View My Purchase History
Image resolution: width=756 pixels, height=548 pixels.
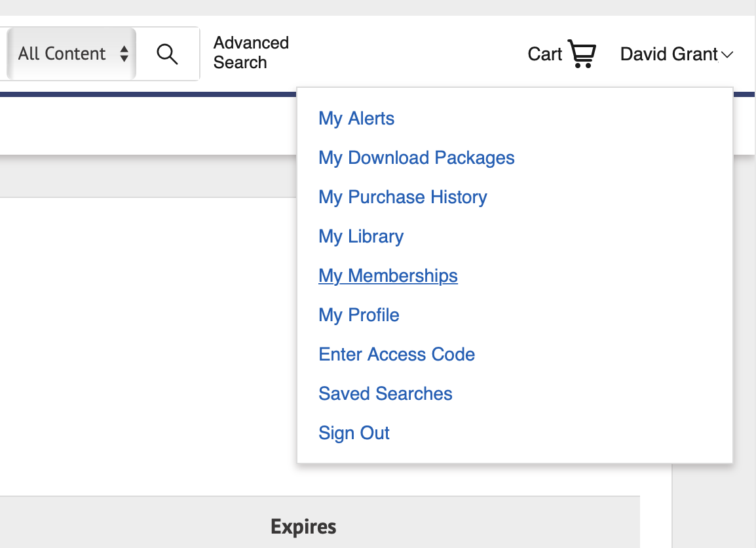(402, 197)
